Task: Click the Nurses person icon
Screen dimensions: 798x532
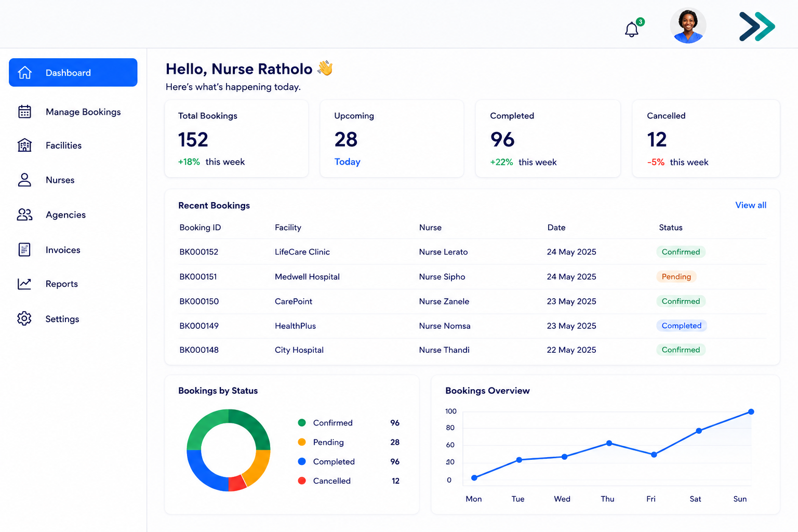Action: pos(24,180)
